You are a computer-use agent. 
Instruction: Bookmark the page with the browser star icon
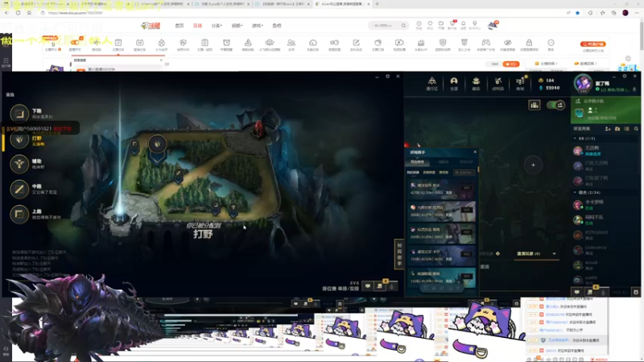577,13
